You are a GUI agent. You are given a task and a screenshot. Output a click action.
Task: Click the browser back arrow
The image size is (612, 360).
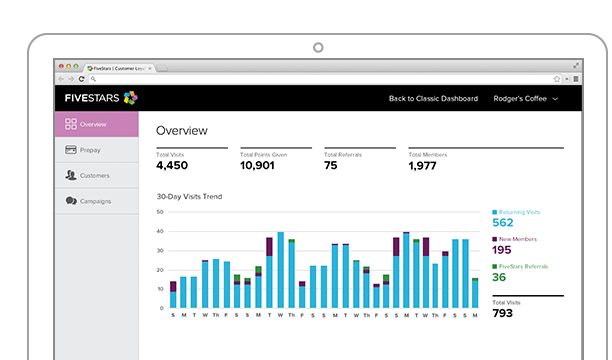pyautogui.click(x=61, y=79)
